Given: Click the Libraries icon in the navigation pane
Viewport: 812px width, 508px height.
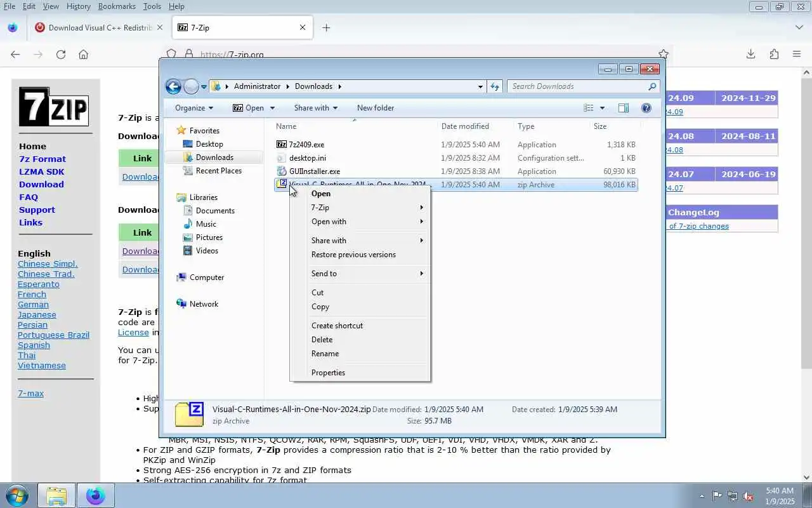Looking at the screenshot, I should coord(181,197).
